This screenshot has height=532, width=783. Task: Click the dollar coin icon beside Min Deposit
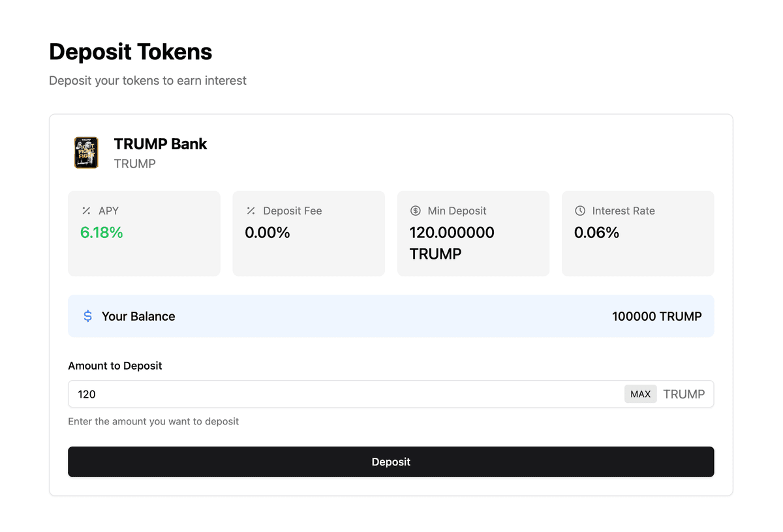click(x=416, y=211)
